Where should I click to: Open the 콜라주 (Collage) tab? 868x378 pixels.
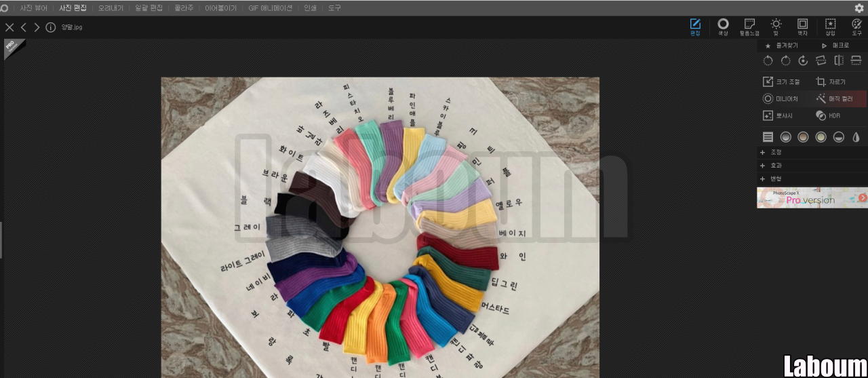pos(184,8)
